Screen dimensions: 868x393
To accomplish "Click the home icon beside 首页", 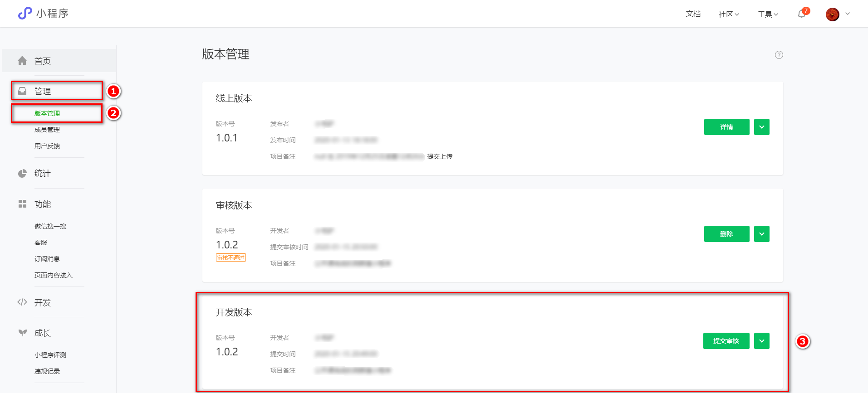I will click(22, 61).
